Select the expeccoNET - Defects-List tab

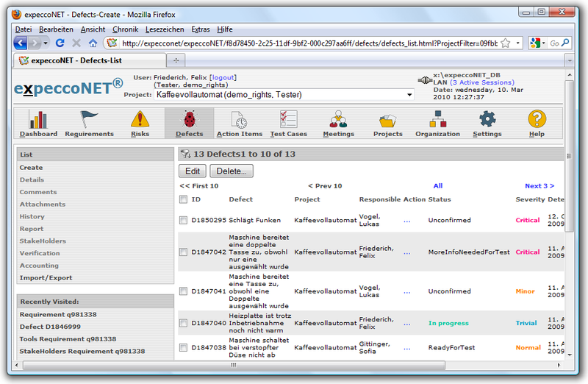[90, 60]
